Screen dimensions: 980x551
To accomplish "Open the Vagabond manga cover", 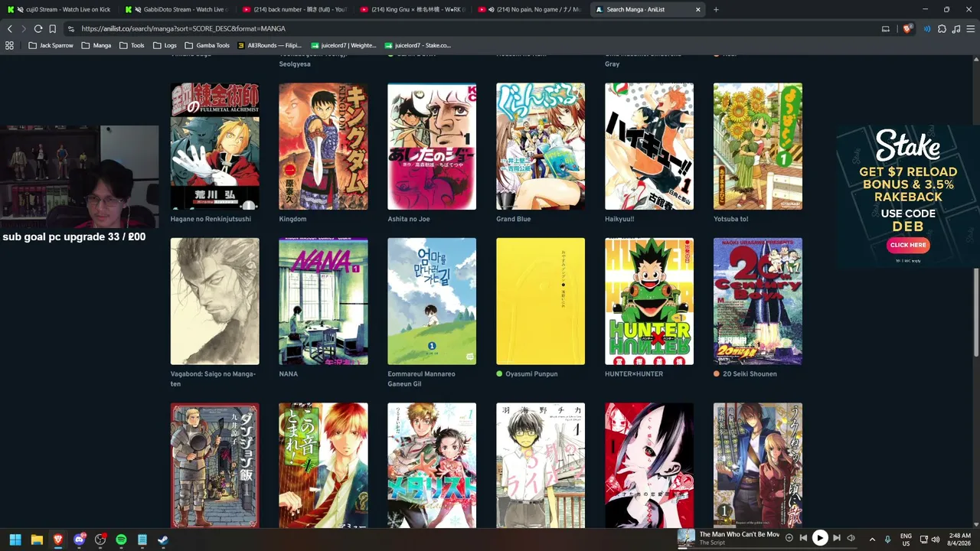I will click(215, 302).
